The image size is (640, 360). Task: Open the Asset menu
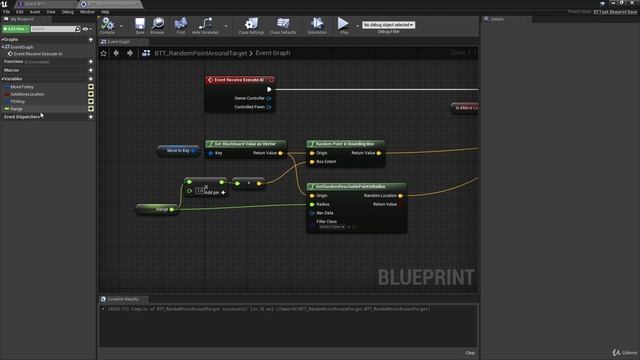[35, 12]
